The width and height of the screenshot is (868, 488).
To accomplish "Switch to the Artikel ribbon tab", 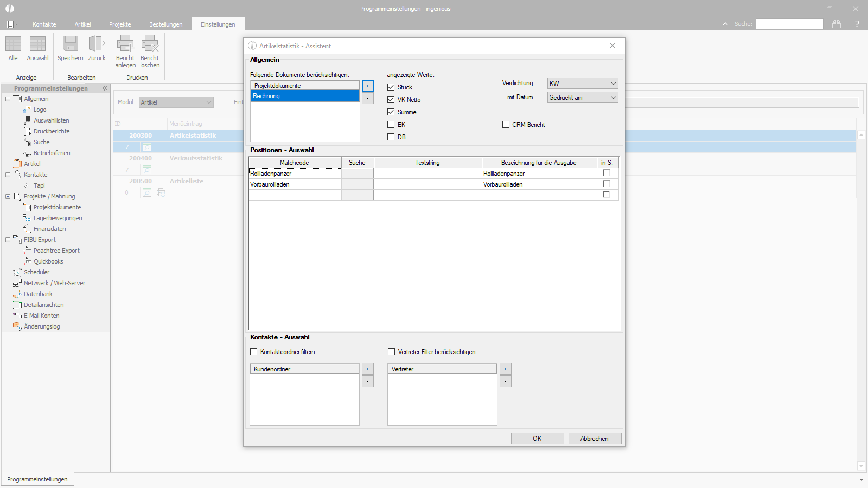I will pos(83,24).
